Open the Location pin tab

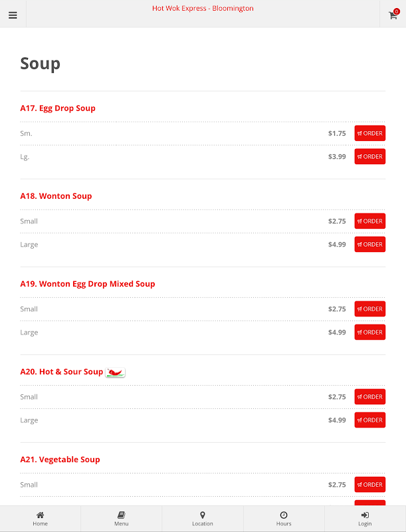(x=203, y=519)
